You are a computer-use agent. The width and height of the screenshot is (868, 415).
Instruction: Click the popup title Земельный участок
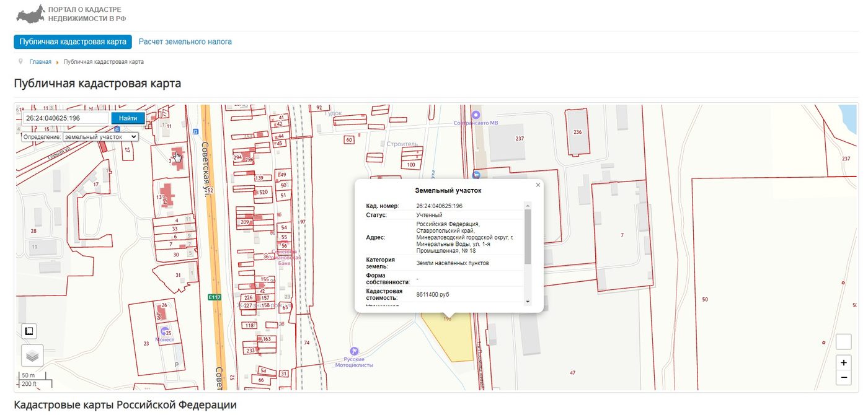pos(448,191)
